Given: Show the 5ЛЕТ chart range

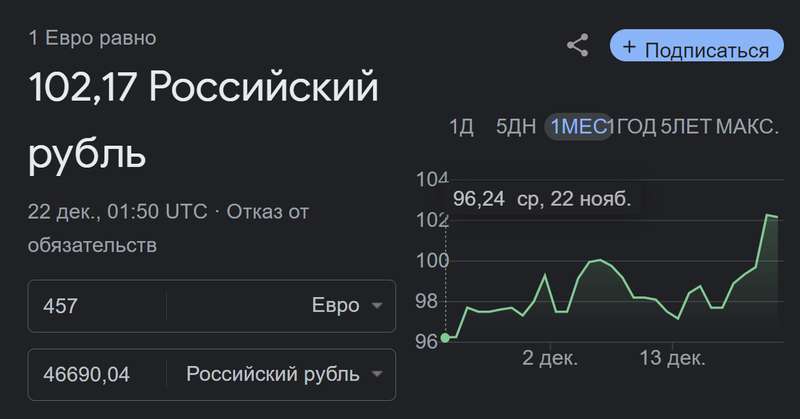Looking at the screenshot, I should (685, 127).
